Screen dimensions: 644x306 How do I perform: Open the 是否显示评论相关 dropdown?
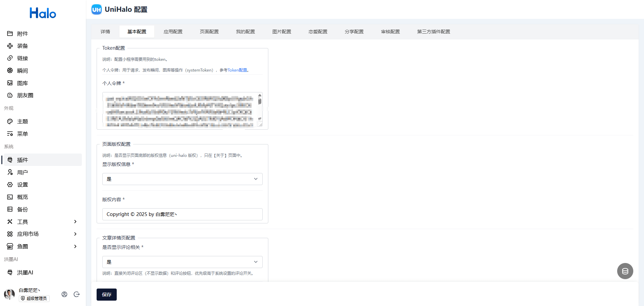point(182,262)
